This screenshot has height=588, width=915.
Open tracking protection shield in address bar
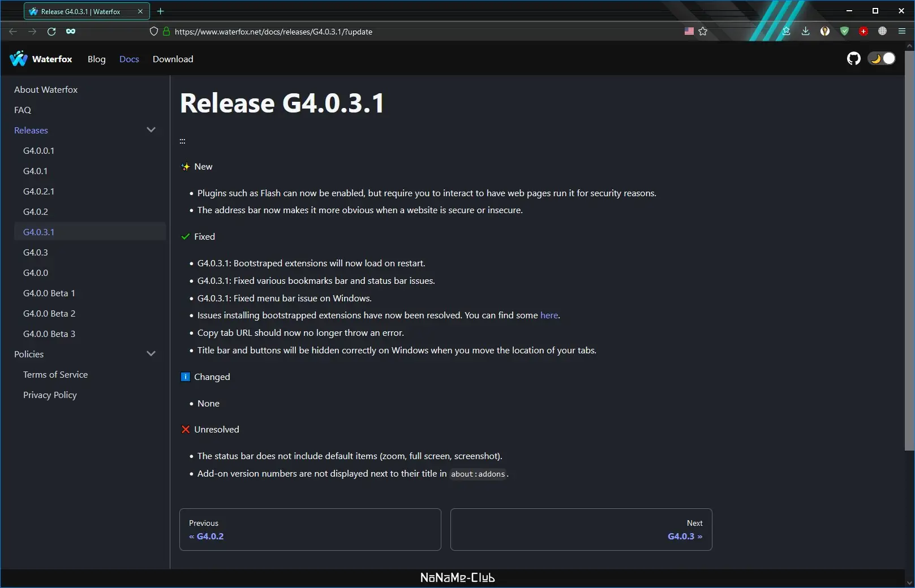(x=154, y=32)
